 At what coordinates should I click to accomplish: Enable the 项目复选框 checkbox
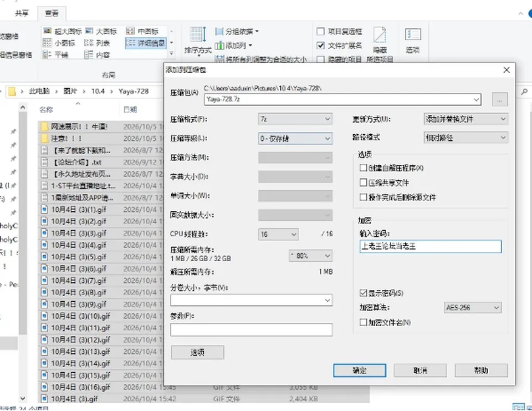[x=321, y=32]
